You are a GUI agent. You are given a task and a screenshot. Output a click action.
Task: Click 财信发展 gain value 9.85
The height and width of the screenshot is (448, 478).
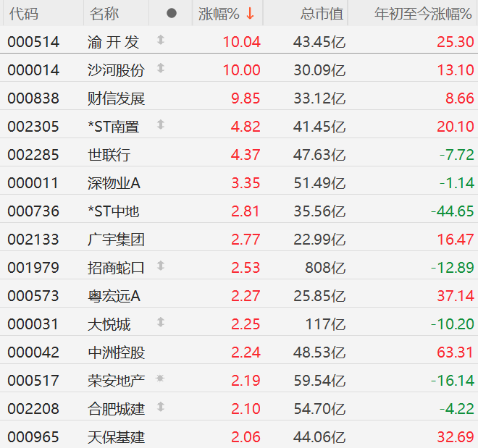pos(246,98)
